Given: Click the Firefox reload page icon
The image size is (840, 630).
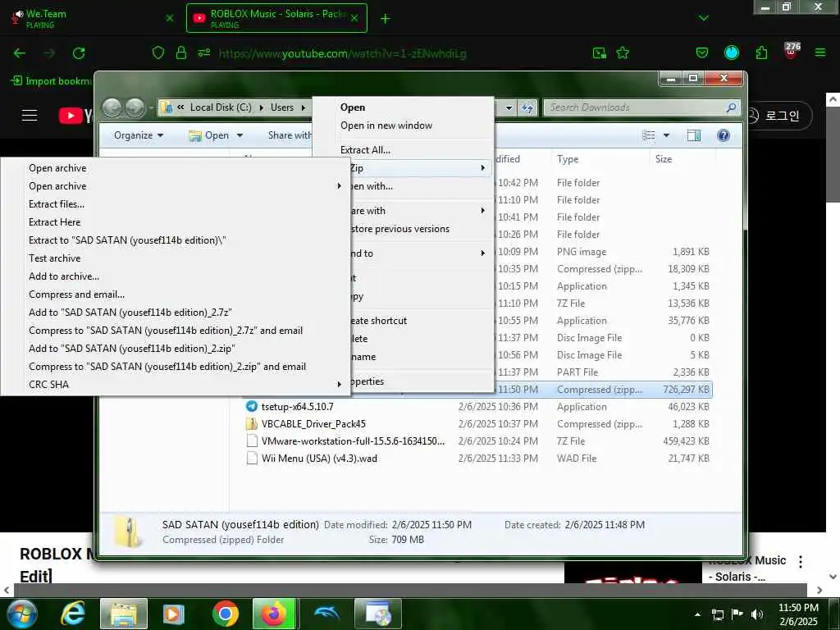Looking at the screenshot, I should (79, 53).
